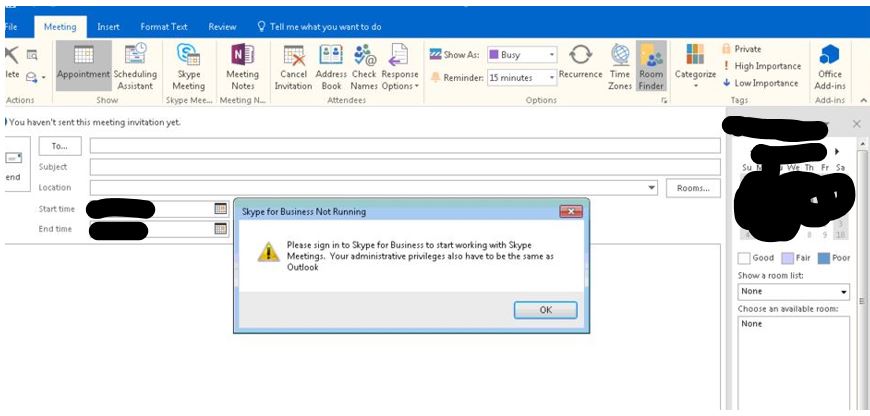Click Tell me what you want to do

320,27
